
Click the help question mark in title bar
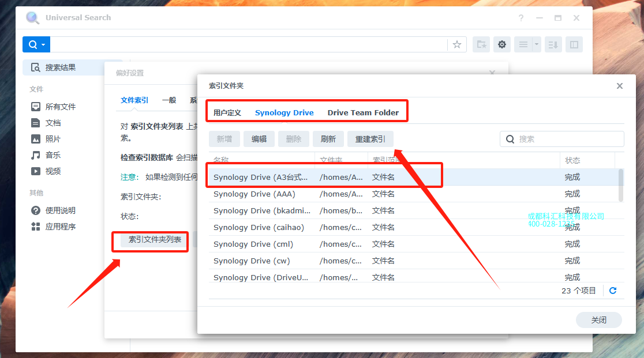[x=521, y=18]
